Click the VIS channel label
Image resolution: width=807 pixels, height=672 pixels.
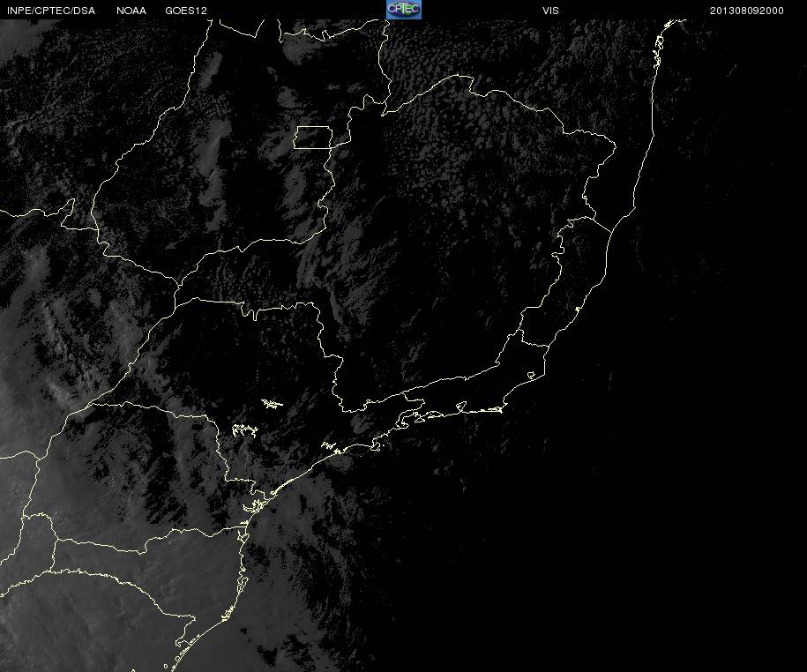click(550, 11)
